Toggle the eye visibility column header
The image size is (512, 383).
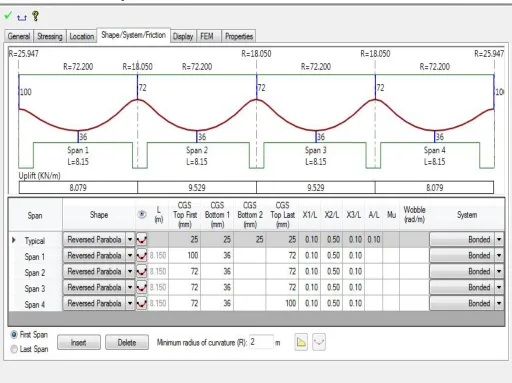pyautogui.click(x=142, y=214)
